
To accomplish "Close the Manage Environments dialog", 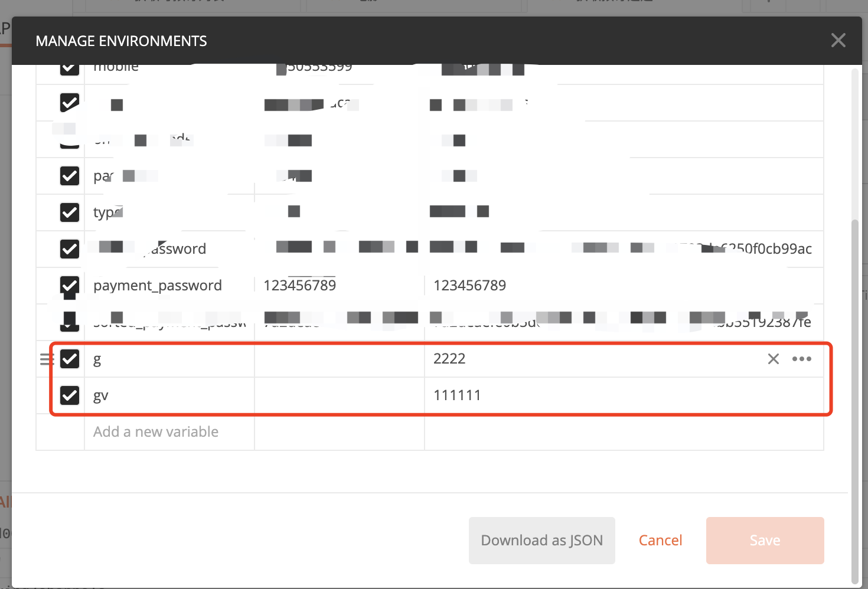I will tap(838, 40).
